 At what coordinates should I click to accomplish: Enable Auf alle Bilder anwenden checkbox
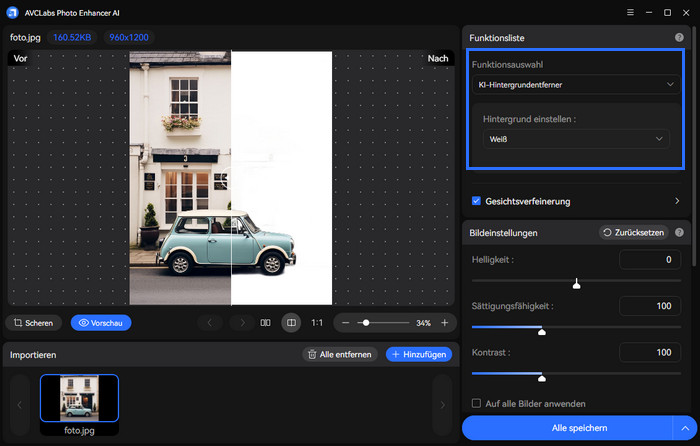pos(476,403)
